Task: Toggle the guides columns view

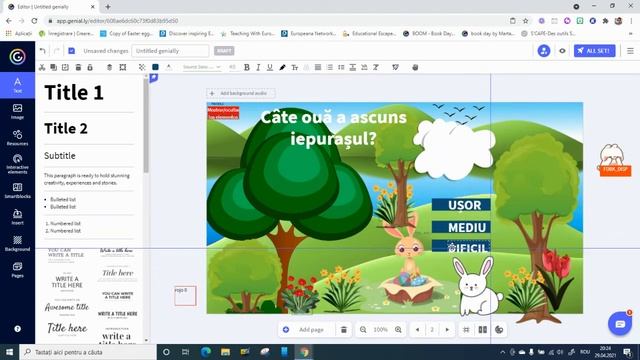Action: click(482, 329)
